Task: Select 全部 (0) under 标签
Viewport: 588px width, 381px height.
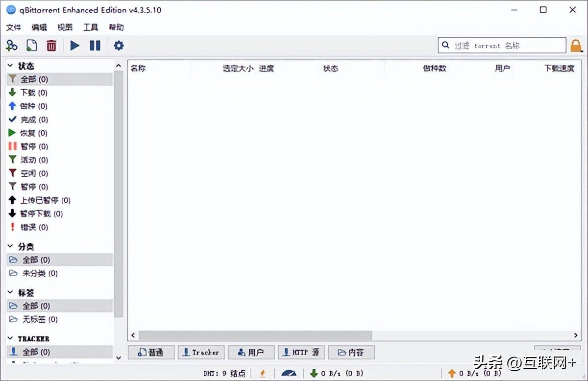Action: click(x=59, y=306)
